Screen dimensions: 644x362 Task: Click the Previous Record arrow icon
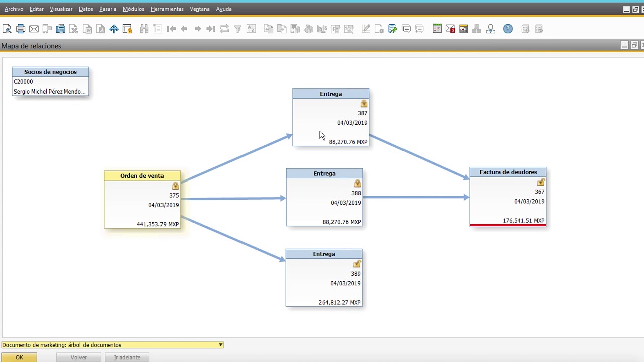click(x=184, y=29)
